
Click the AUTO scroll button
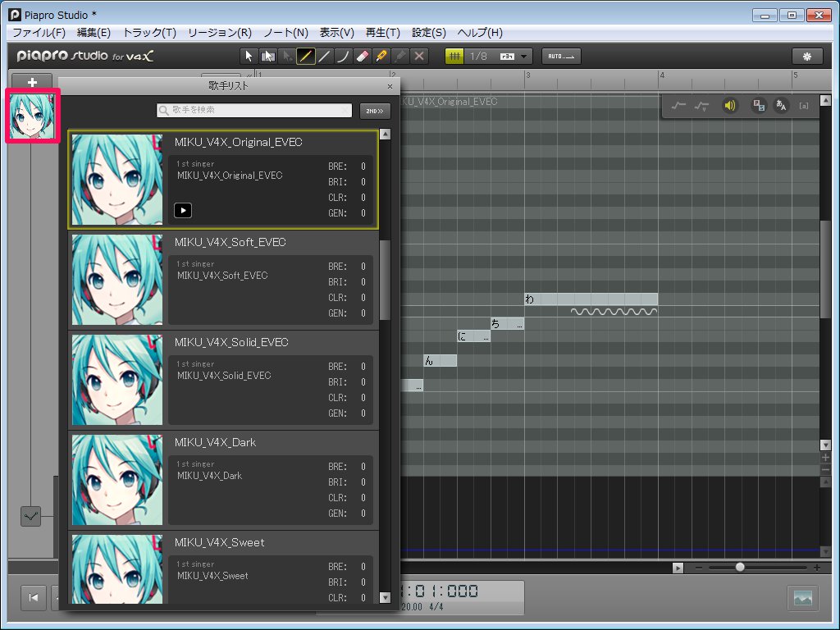pyautogui.click(x=561, y=57)
